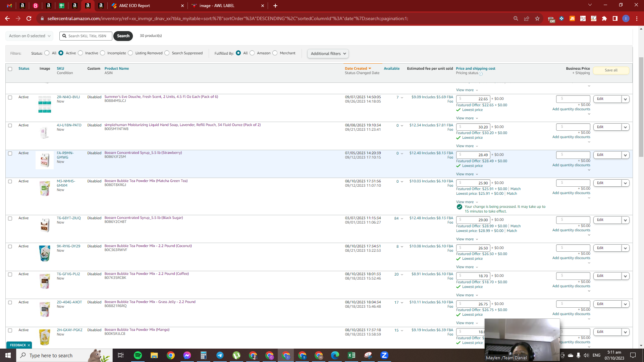Open Microsoft Edge from the taskbar

(x=335, y=355)
